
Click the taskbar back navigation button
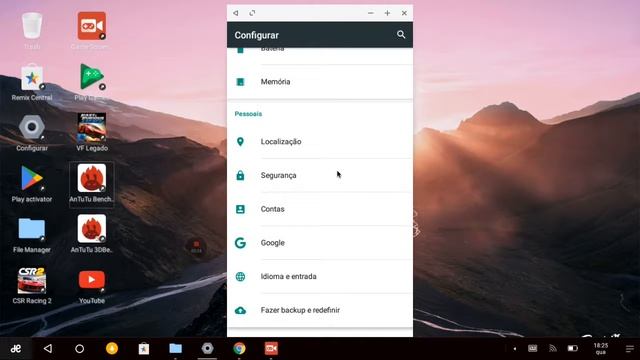point(48,349)
